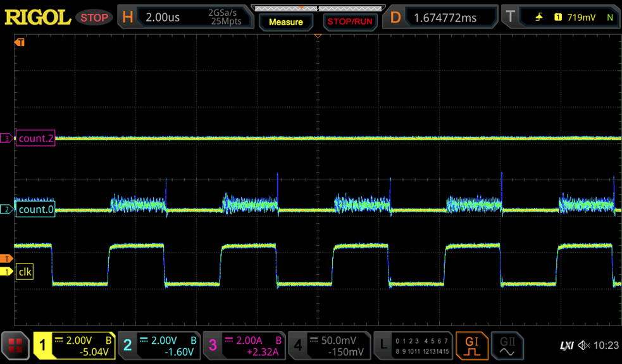Click the GI waveform generator icon
This screenshot has width=622, height=364.
pos(472,346)
